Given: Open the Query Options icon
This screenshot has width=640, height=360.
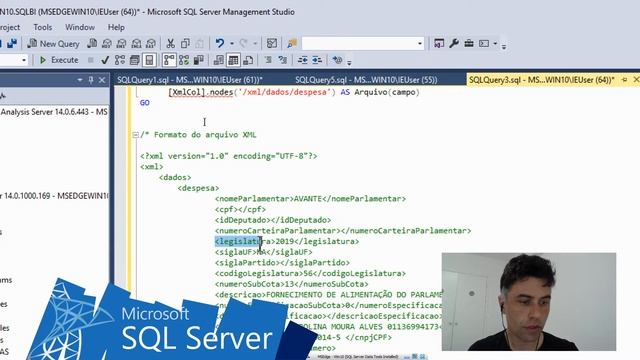Looking at the screenshot, I should (135, 60).
